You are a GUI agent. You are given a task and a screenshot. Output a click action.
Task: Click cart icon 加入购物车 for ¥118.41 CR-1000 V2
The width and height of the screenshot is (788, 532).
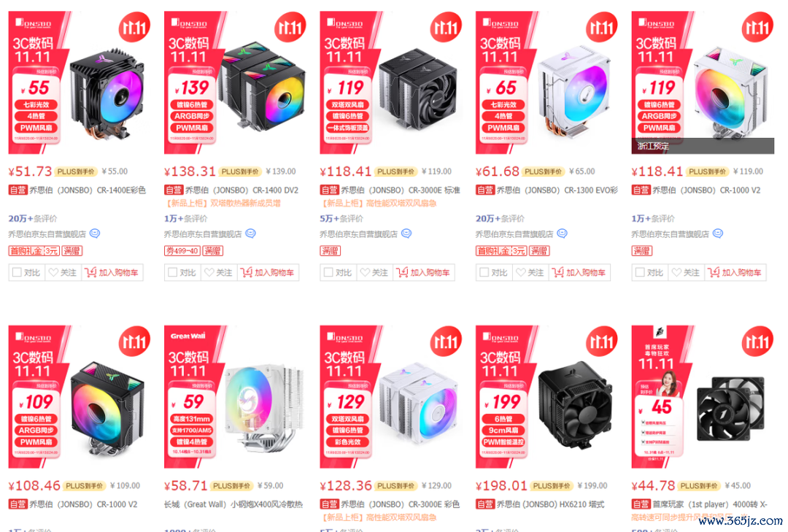pos(714,272)
